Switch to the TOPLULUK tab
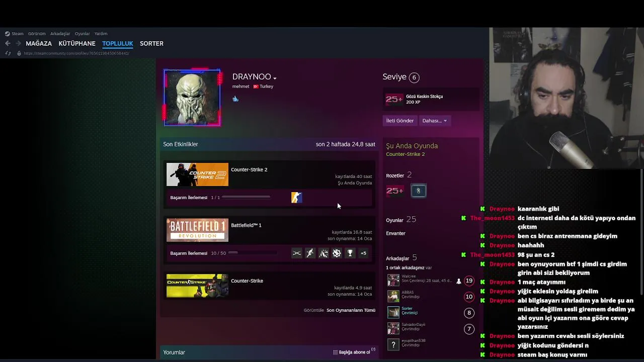 click(x=118, y=43)
